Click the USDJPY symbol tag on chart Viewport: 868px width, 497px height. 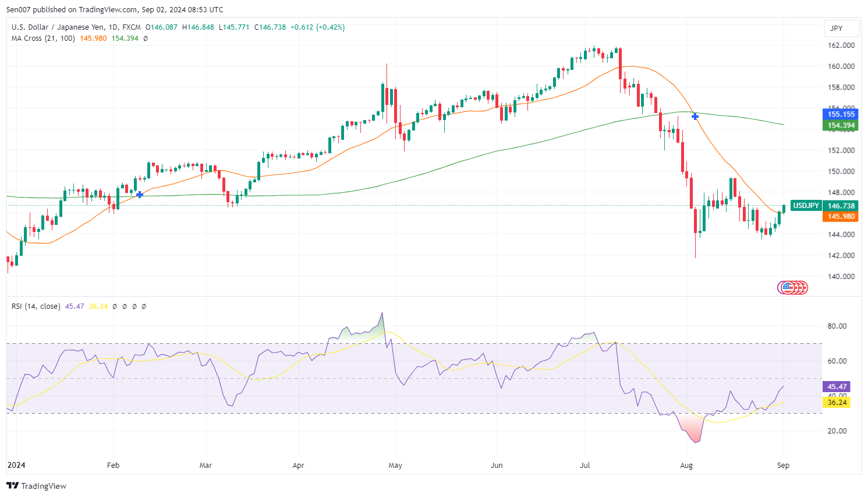tap(806, 206)
